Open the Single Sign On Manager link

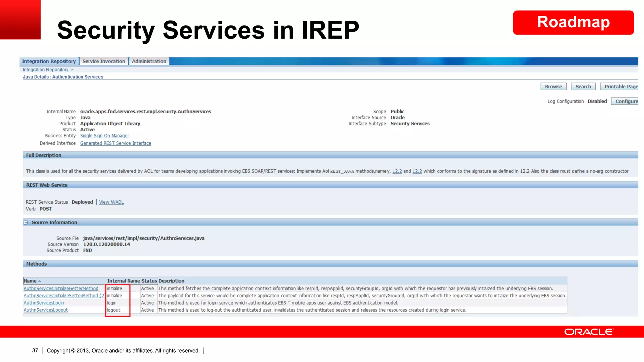(x=104, y=136)
